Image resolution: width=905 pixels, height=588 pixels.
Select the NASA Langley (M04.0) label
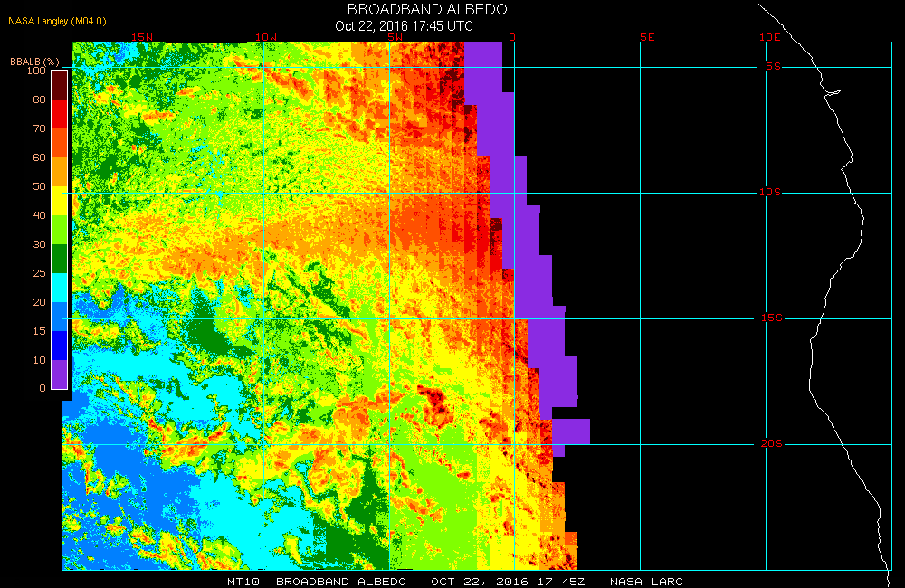coord(57,22)
